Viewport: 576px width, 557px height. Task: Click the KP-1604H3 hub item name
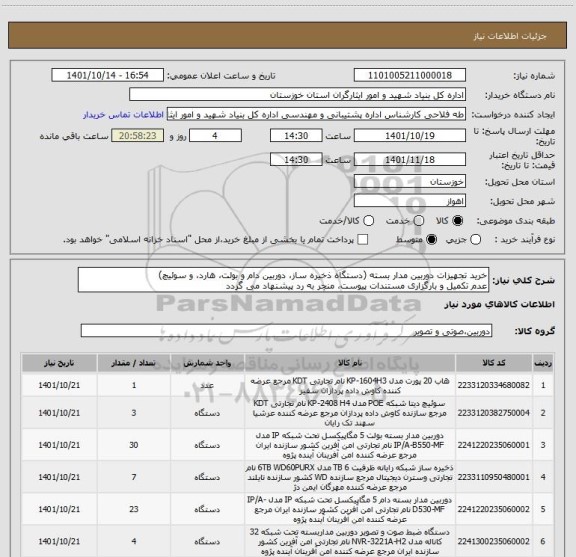coord(350,385)
